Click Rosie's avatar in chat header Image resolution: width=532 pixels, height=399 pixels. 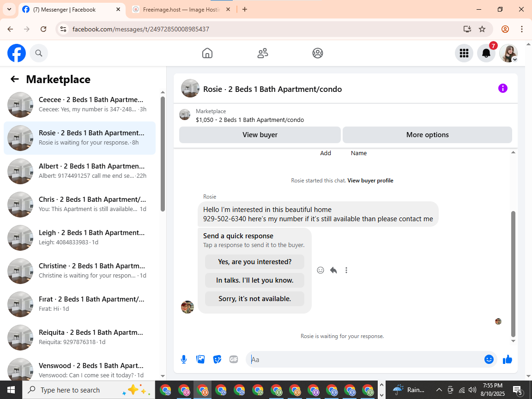(x=190, y=89)
